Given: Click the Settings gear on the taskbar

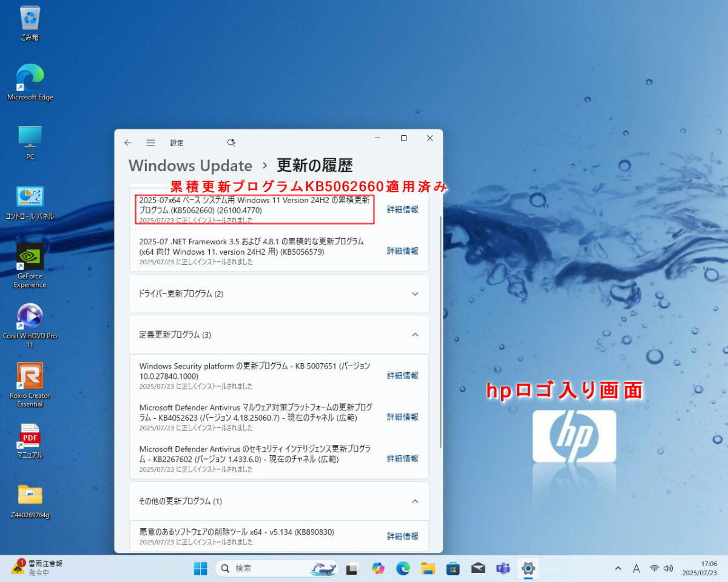Looking at the screenshot, I should 528,568.
